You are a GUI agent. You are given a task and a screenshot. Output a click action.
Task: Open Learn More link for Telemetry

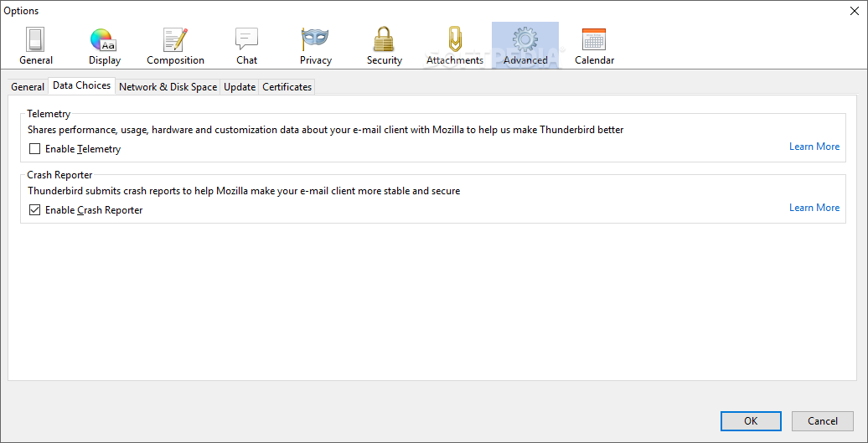click(814, 147)
